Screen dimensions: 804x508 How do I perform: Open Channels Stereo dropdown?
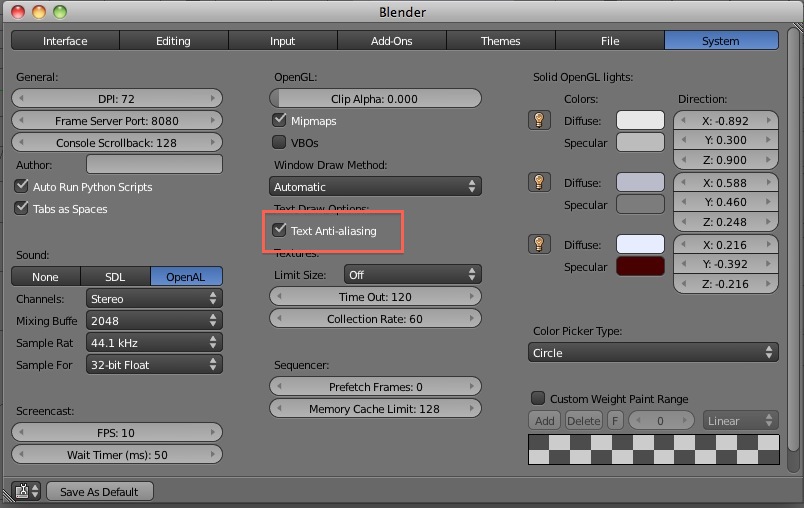154,298
